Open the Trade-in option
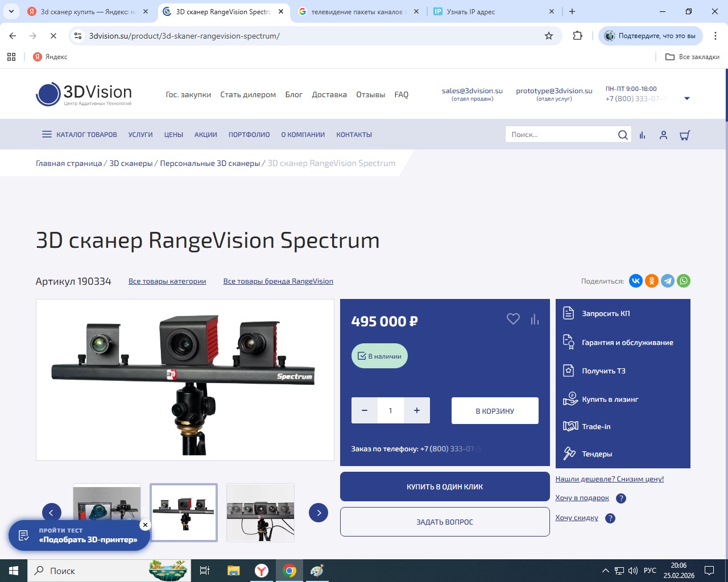728x582 pixels. tap(587, 427)
